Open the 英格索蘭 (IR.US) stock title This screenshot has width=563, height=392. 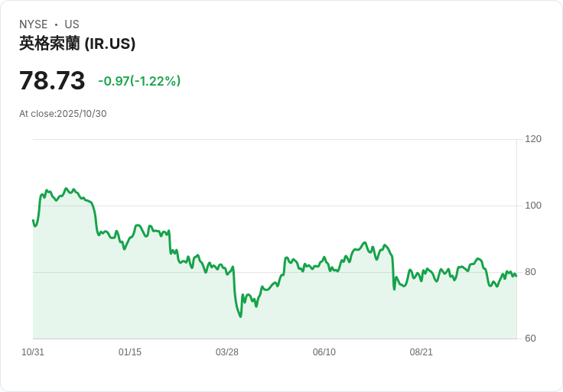point(77,44)
